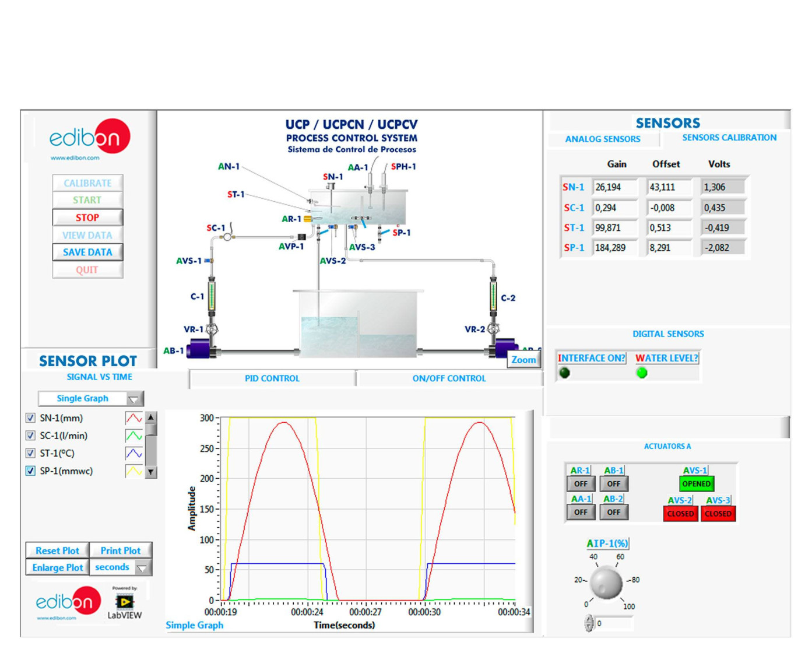Click the AIP-1(%) rotary knob
The width and height of the screenshot is (812, 656).
606,582
